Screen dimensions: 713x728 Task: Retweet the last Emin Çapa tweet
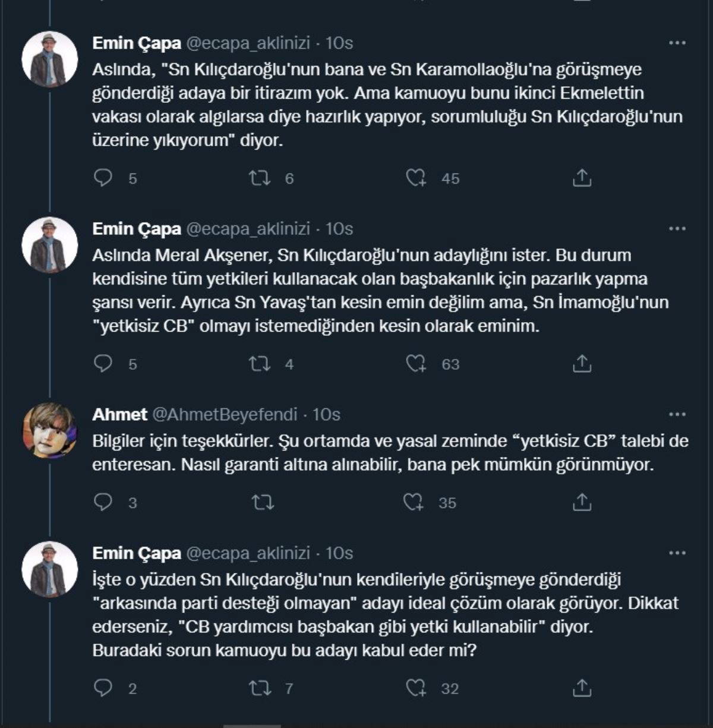(260, 688)
